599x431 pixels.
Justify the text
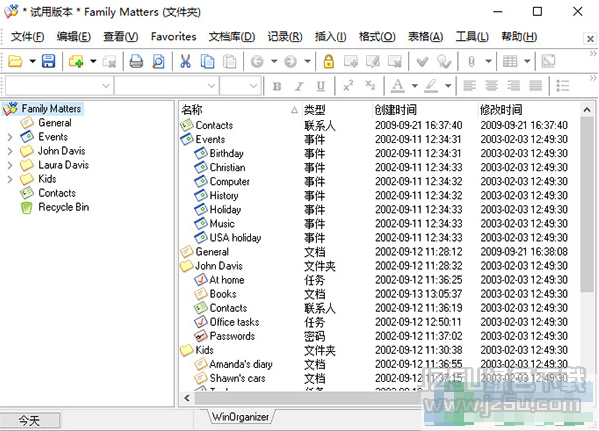pos(536,86)
